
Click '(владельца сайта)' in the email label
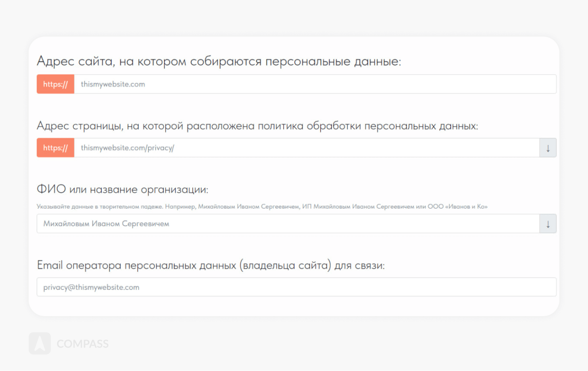[x=285, y=266]
